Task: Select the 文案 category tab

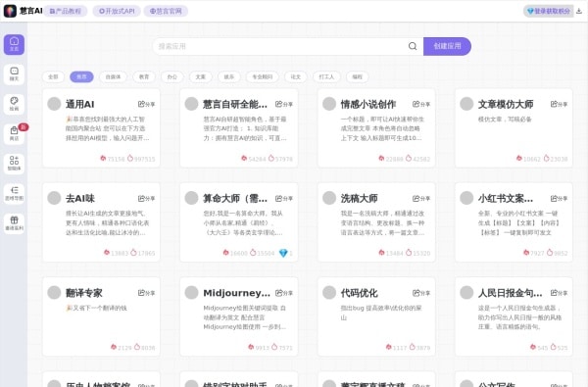Action: point(201,76)
